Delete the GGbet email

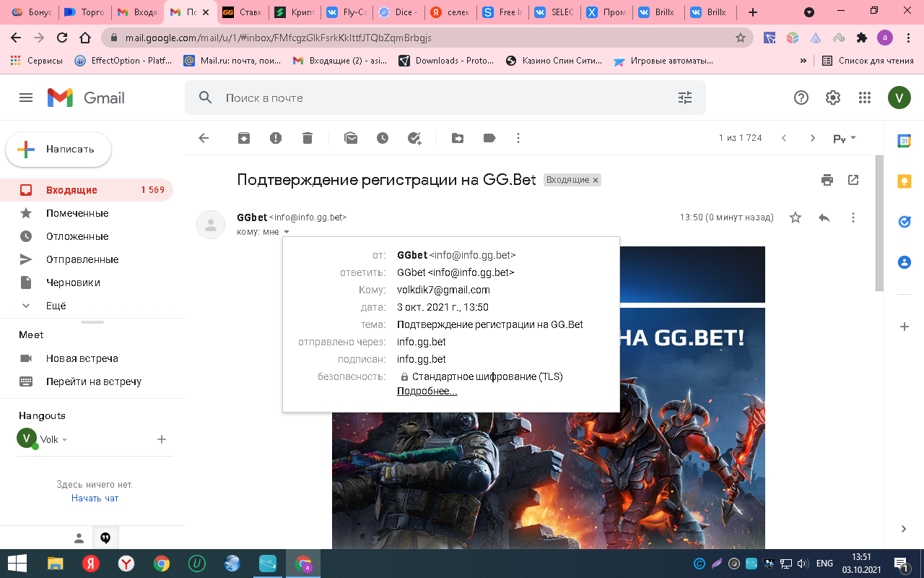[x=307, y=138]
